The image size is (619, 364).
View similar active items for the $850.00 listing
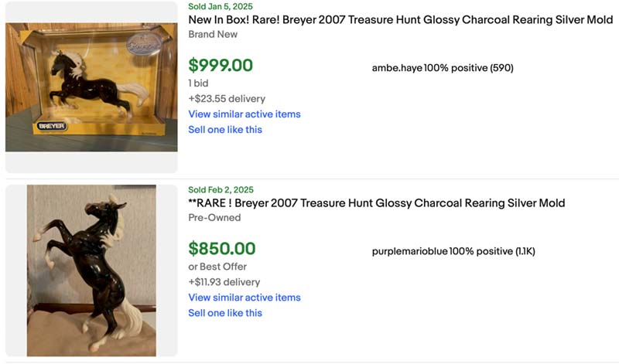245,298
